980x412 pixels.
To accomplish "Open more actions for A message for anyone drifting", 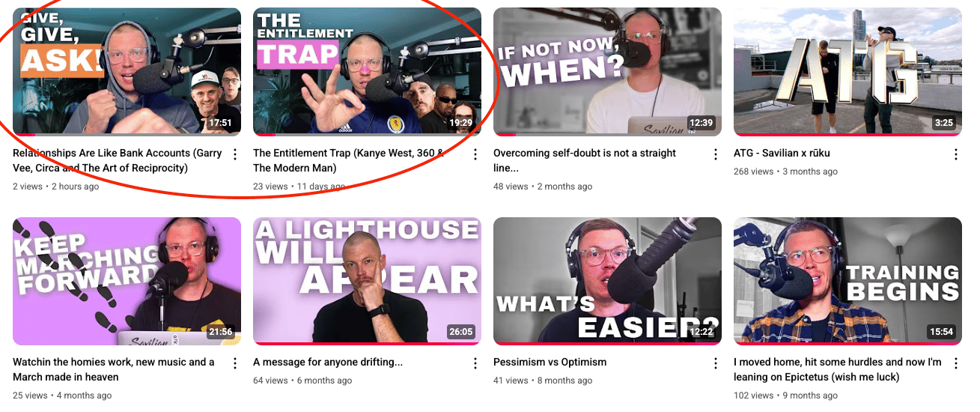I will (x=475, y=363).
